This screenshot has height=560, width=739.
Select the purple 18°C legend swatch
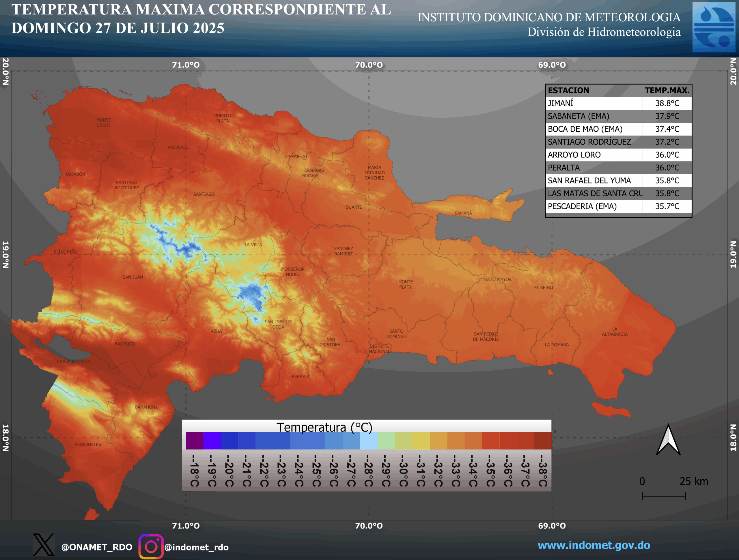(x=195, y=441)
